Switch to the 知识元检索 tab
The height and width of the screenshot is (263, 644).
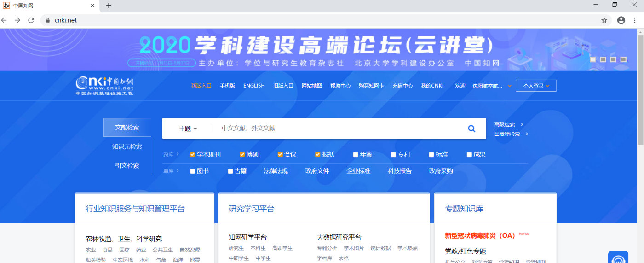click(x=127, y=146)
